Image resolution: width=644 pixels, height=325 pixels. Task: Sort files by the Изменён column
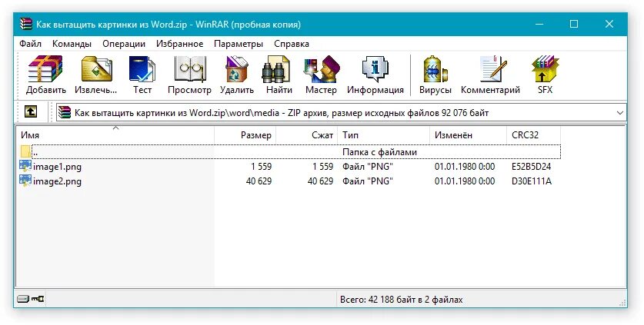(x=469, y=135)
